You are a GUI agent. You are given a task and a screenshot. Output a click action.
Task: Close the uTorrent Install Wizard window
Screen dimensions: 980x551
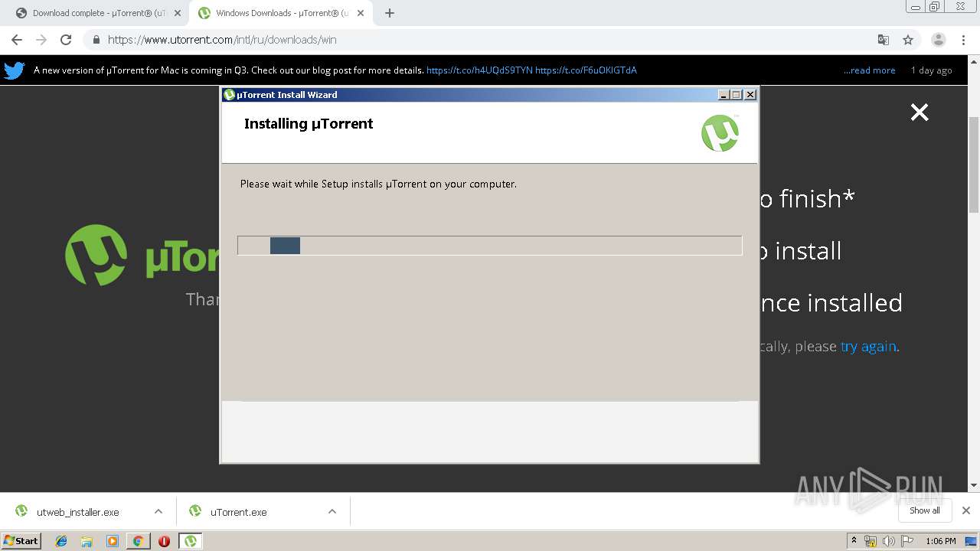coord(750,95)
